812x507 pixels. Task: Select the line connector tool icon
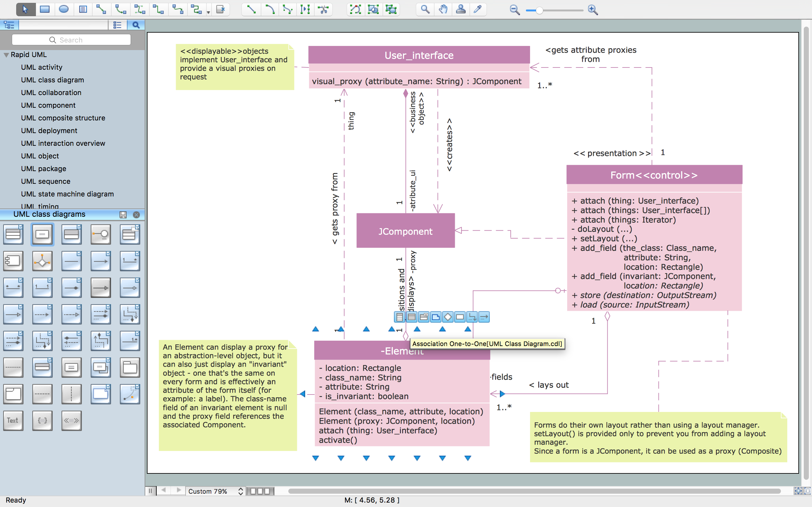[251, 10]
